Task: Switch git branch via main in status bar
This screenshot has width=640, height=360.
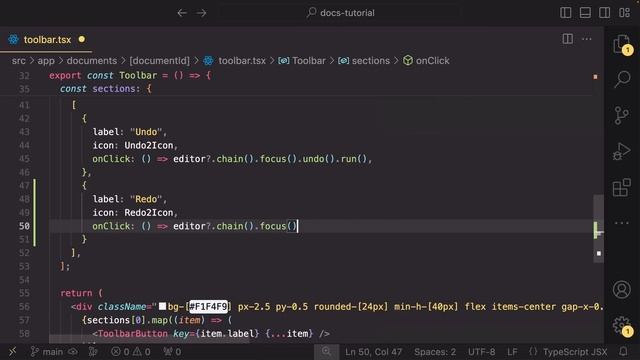Action: [x=47, y=351]
